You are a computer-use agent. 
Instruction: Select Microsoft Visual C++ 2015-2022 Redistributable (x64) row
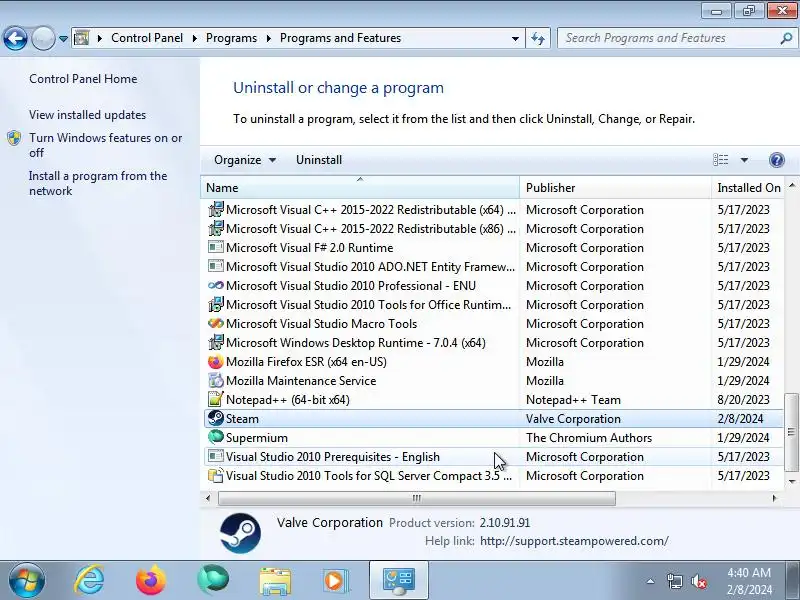click(493, 210)
